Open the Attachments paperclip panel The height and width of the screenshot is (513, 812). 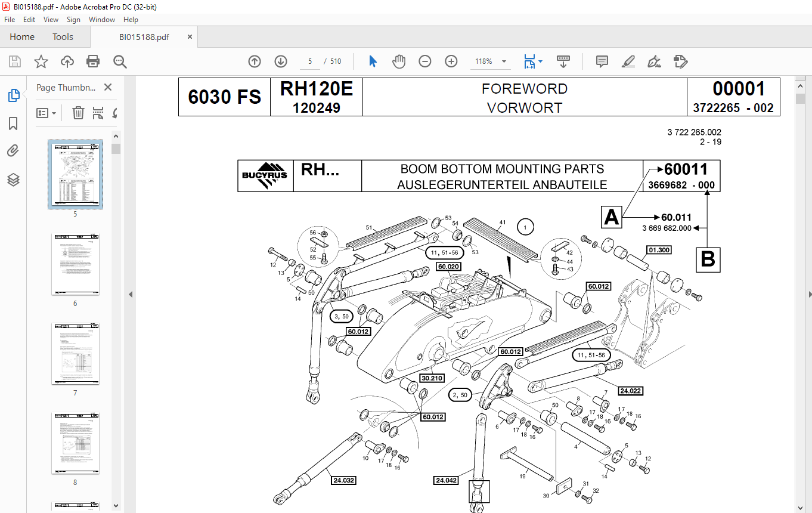point(13,152)
